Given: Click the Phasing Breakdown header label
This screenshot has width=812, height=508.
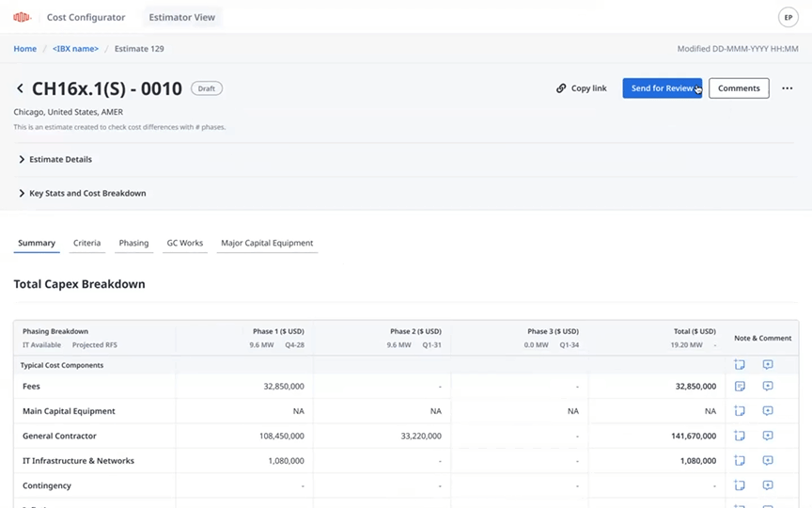Looking at the screenshot, I should [x=55, y=331].
